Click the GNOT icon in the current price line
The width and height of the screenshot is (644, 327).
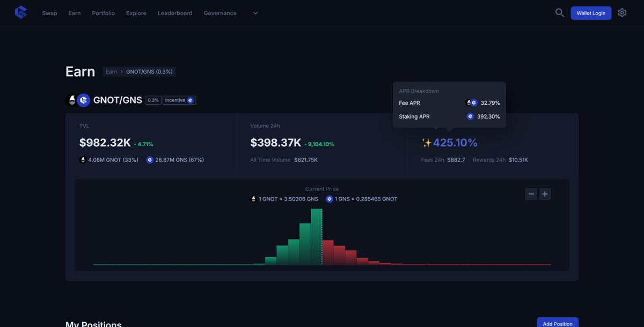coord(253,199)
